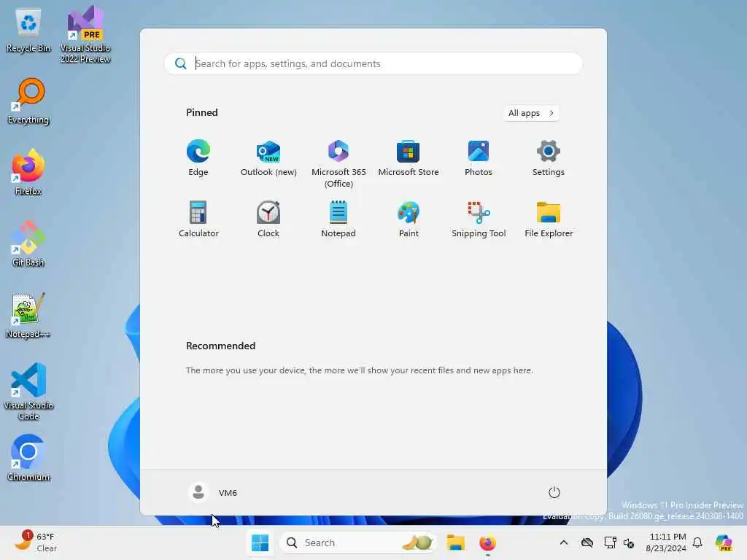The height and width of the screenshot is (560, 747).
Task: Open the Power options button
Action: (554, 492)
